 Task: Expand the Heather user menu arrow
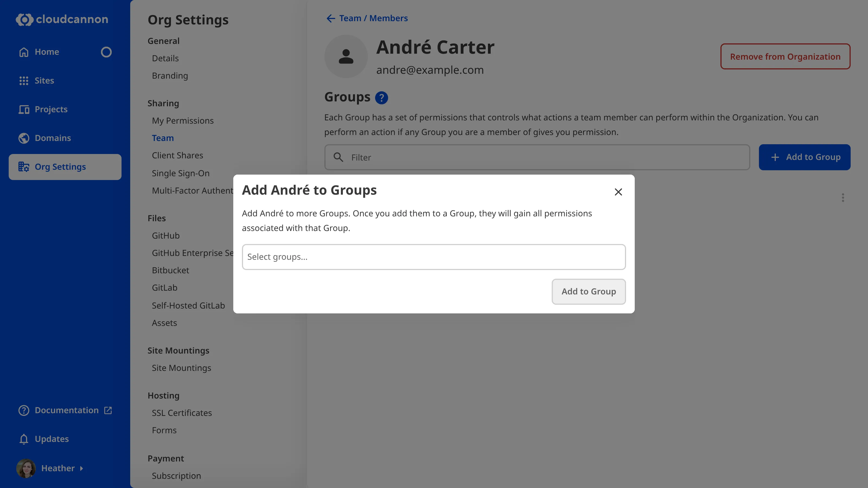pyautogui.click(x=81, y=468)
